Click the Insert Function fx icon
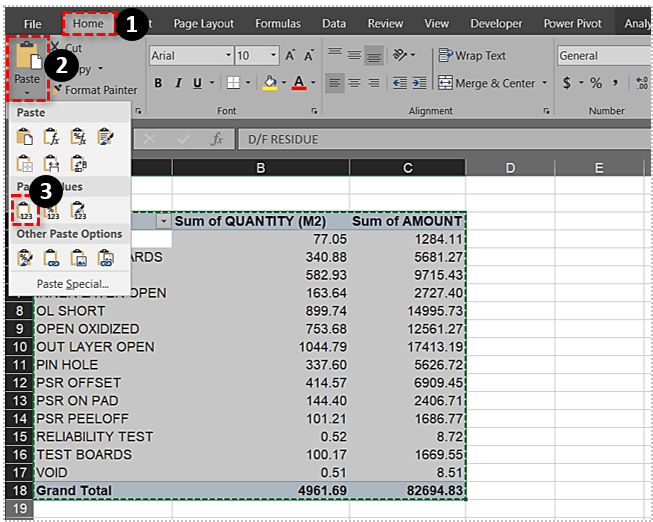653x522 pixels. pyautogui.click(x=216, y=140)
